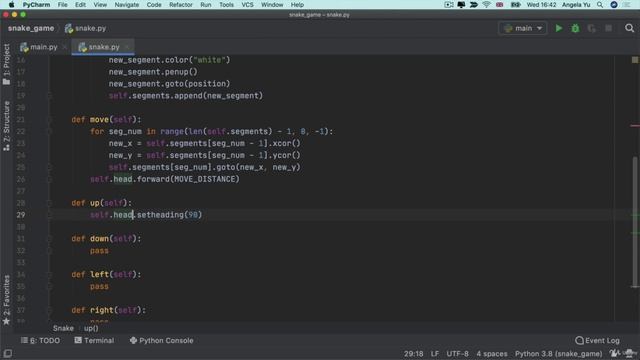Open the File menu

[62, 4]
